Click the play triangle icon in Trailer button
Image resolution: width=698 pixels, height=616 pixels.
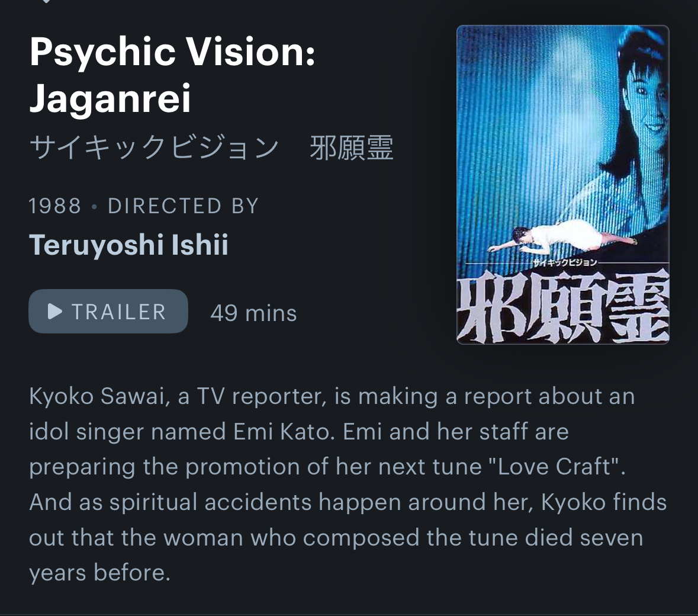(54, 312)
